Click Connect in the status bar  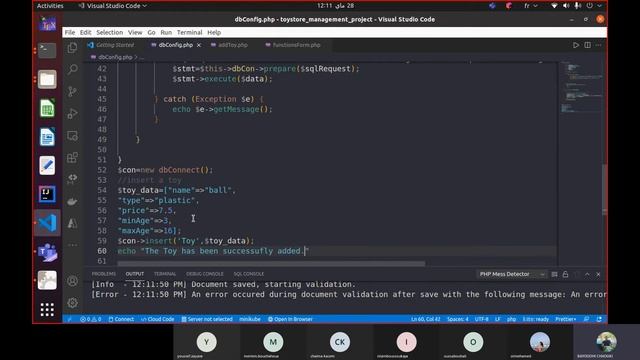click(121, 319)
